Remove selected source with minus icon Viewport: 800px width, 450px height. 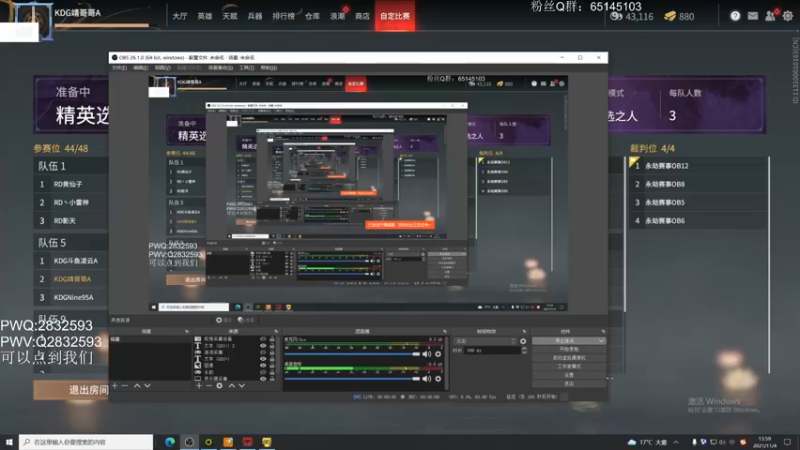tap(209, 386)
